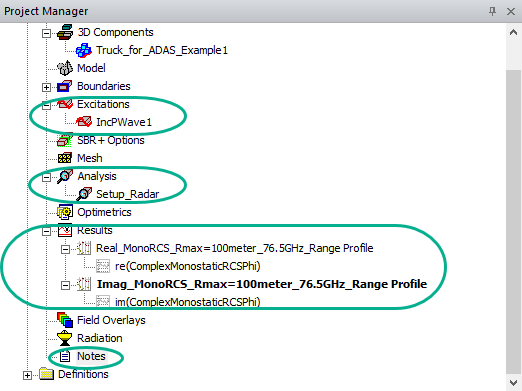This screenshot has width=522, height=391.
Task: Click the Truck_for_ADAS_Example1 blue cubes icon
Action: (83, 50)
